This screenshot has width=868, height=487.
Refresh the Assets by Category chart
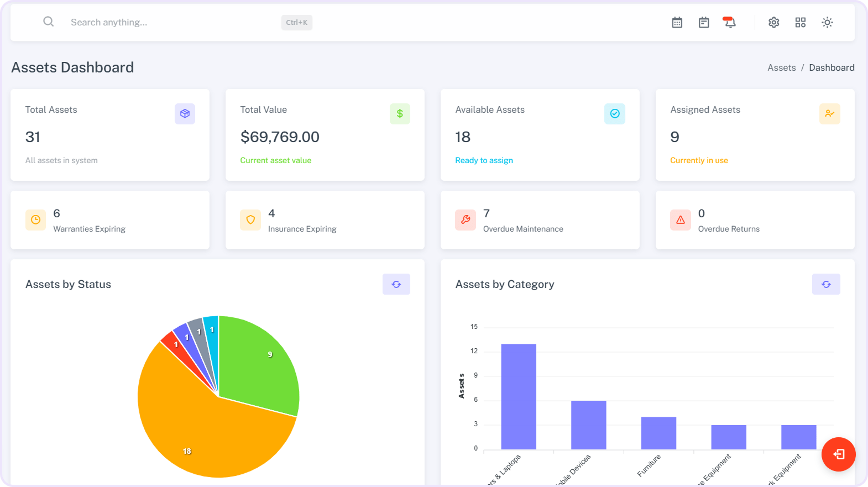(x=825, y=284)
